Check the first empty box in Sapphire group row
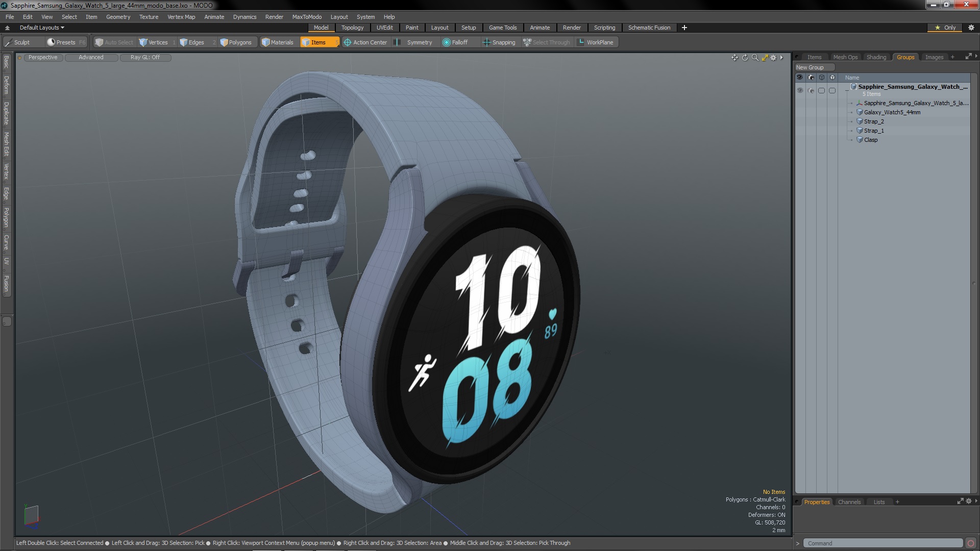Screen dimensions: 980x551 tap(821, 90)
